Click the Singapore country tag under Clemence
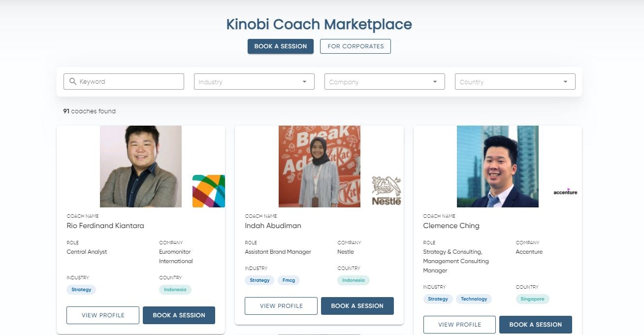 [532, 299]
